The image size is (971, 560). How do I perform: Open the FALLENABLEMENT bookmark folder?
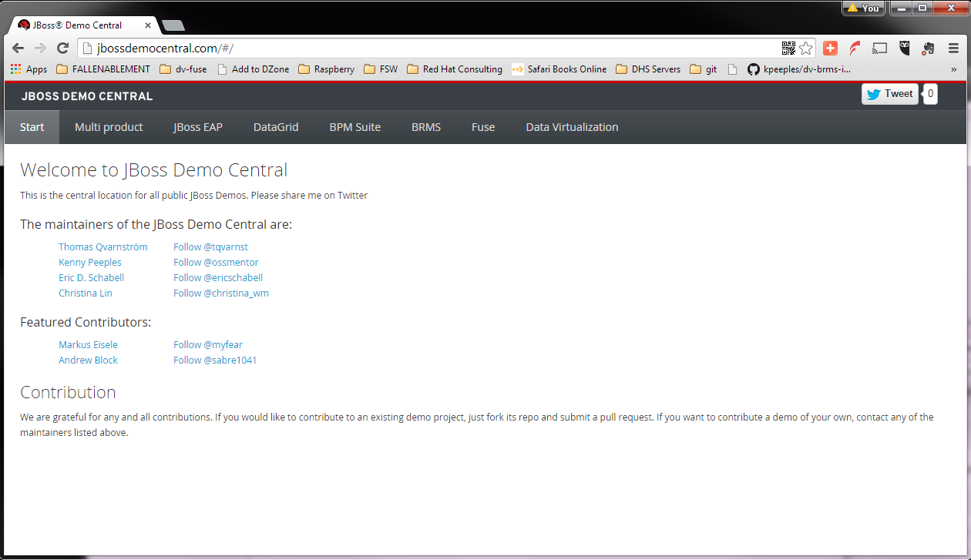pyautogui.click(x=103, y=69)
